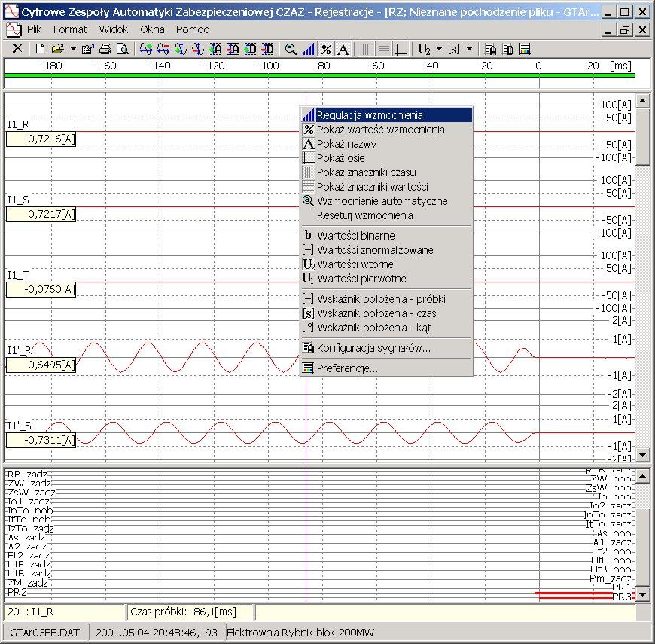Click the status bar file name GTAr03EE.DAT

click(x=44, y=633)
